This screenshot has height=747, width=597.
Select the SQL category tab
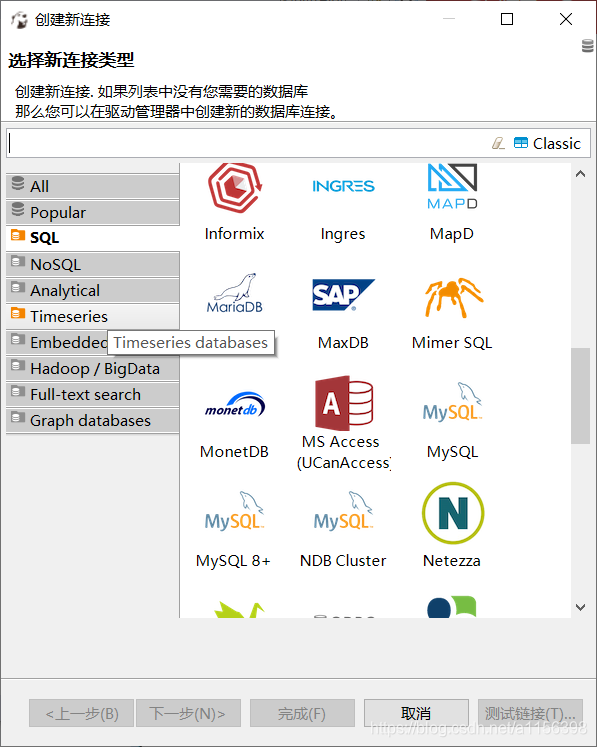pos(93,238)
